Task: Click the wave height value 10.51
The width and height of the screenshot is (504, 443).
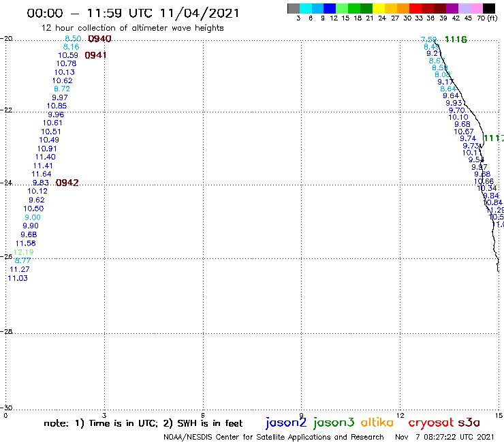Action: click(x=51, y=132)
